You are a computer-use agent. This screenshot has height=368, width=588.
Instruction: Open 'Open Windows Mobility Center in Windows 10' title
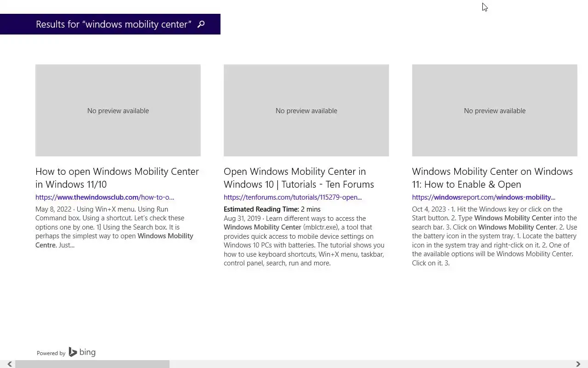point(299,178)
